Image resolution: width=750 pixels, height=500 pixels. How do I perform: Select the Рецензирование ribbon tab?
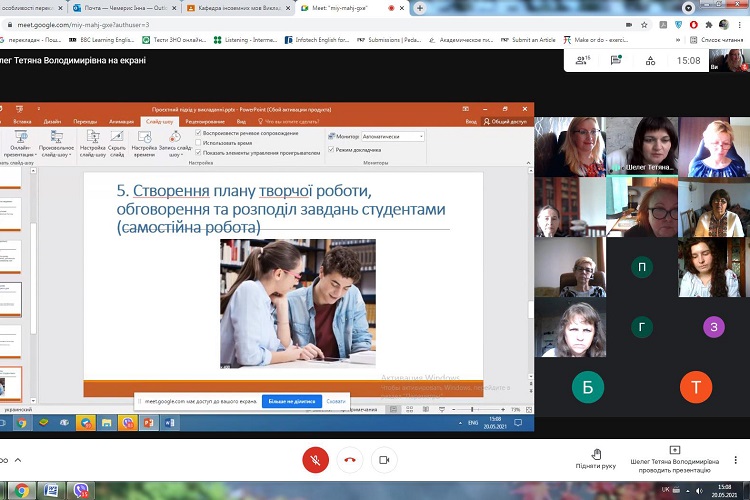click(205, 122)
